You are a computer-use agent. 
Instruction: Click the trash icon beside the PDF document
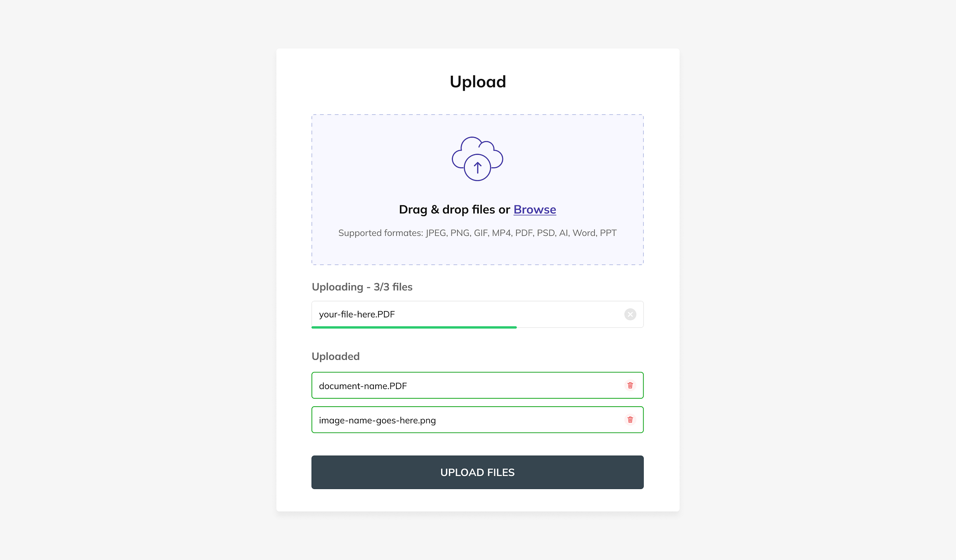(630, 385)
